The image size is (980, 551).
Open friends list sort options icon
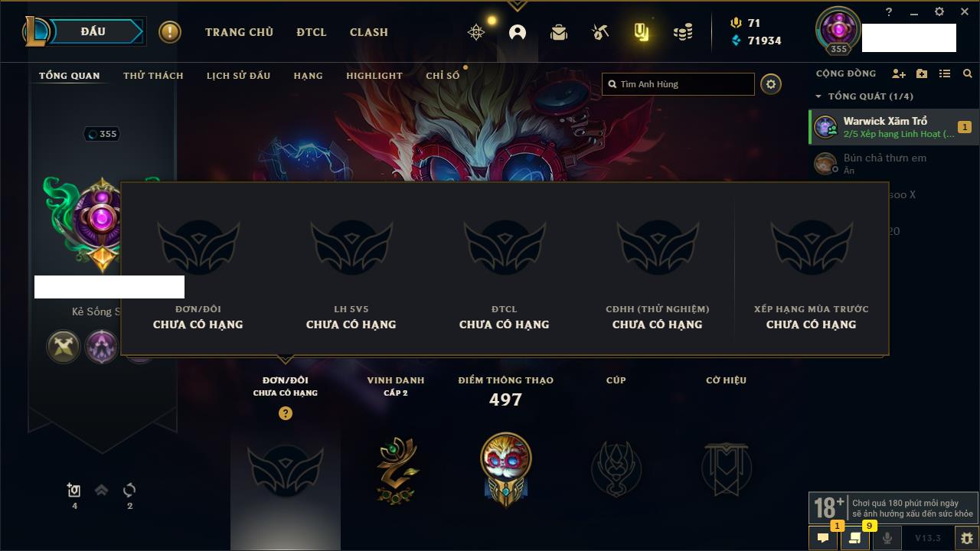[x=945, y=73]
